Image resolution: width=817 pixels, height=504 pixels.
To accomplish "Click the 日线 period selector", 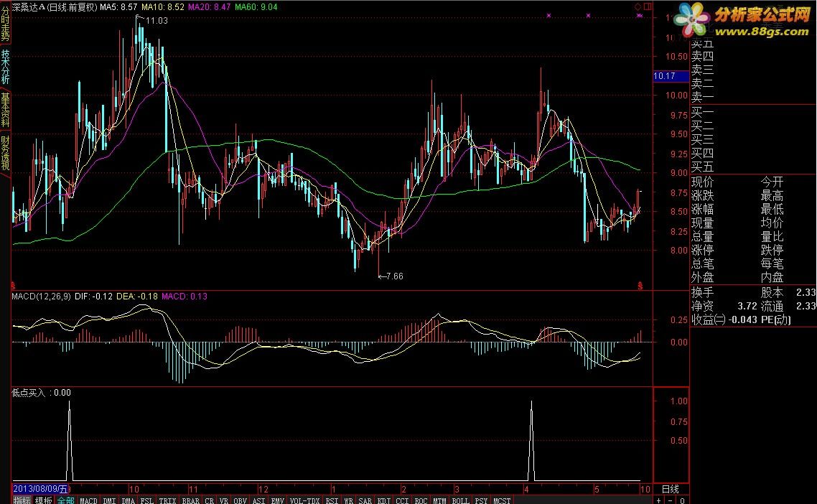I will 670,489.
